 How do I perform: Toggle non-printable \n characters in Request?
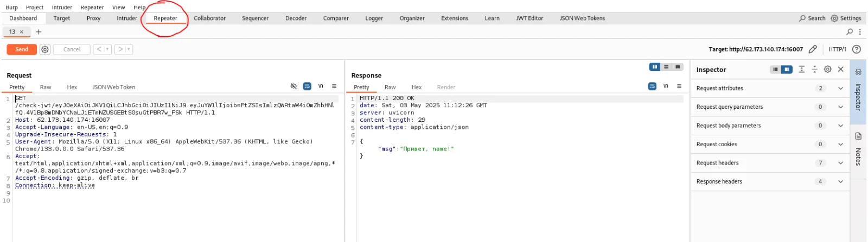(321, 86)
